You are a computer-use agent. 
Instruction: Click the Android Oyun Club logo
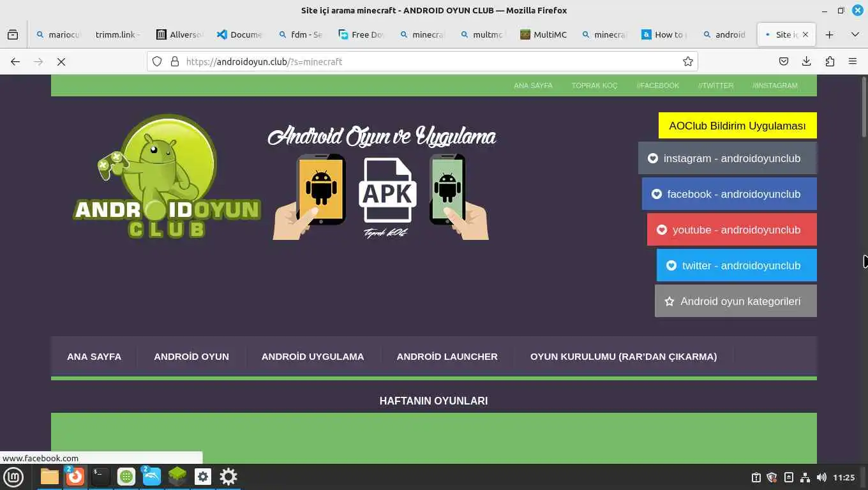(x=167, y=177)
